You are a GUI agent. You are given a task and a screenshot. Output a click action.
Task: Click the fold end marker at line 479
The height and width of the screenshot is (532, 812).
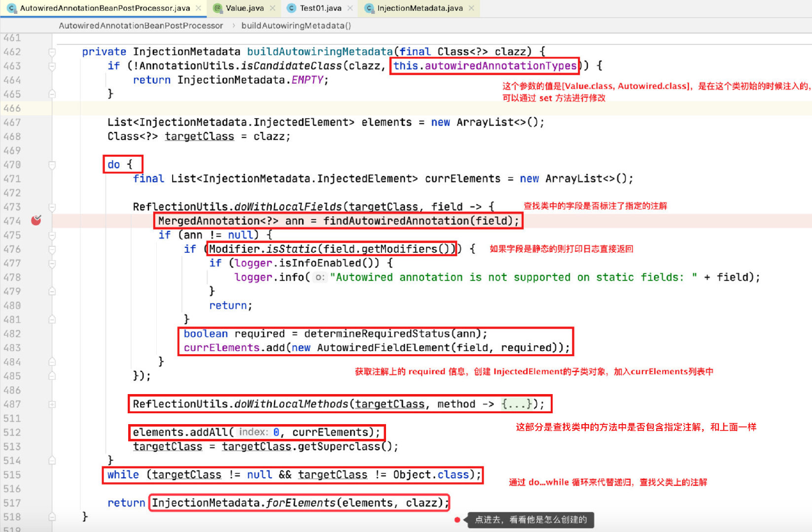coord(52,292)
